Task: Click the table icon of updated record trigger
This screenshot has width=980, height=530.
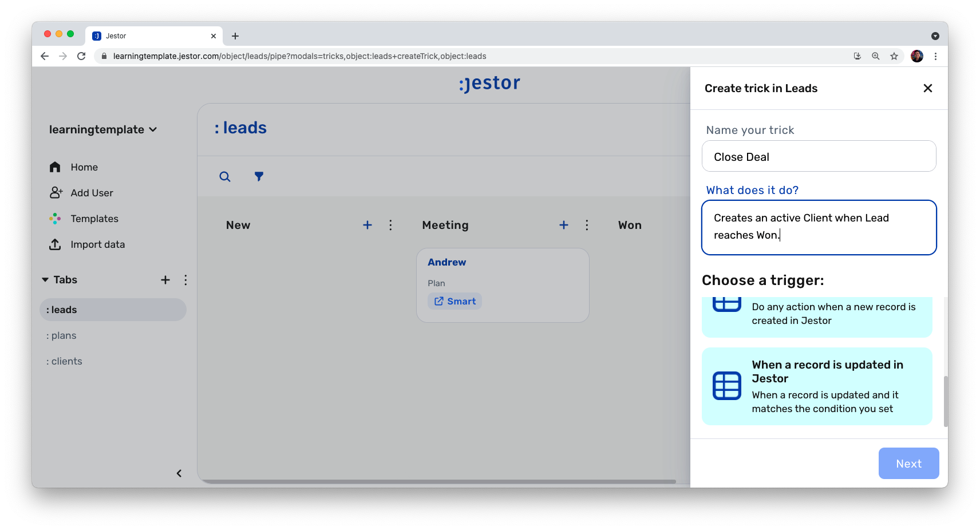Action: pos(727,386)
